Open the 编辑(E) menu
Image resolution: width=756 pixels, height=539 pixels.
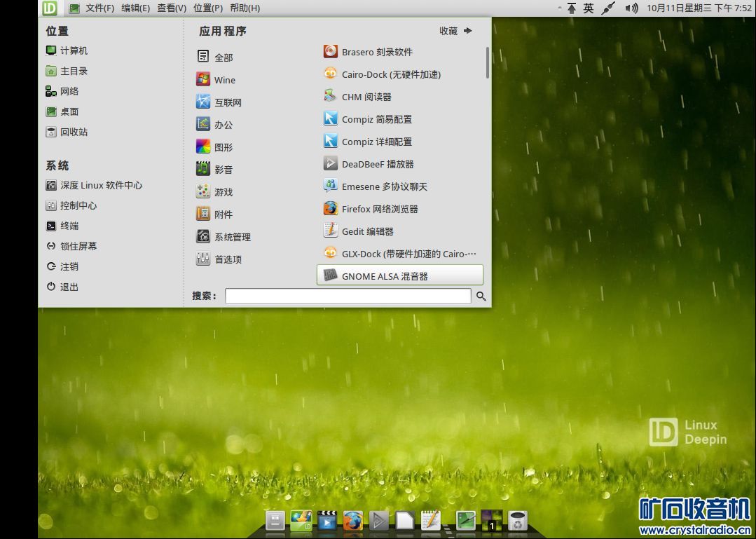(135, 8)
